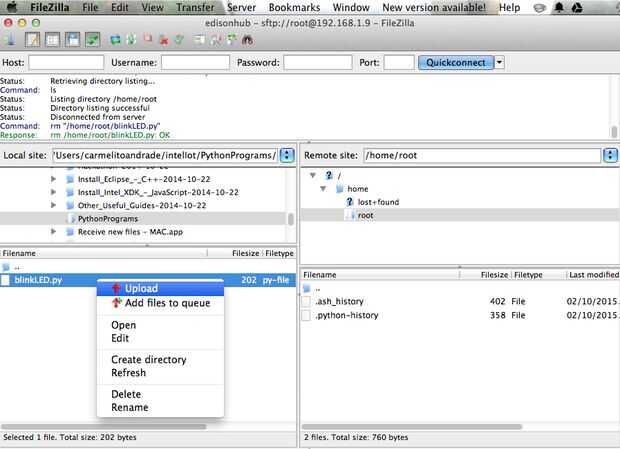Screen dimensions: 620x449
Task: Choose Create directory in context menu
Action: [161, 360]
